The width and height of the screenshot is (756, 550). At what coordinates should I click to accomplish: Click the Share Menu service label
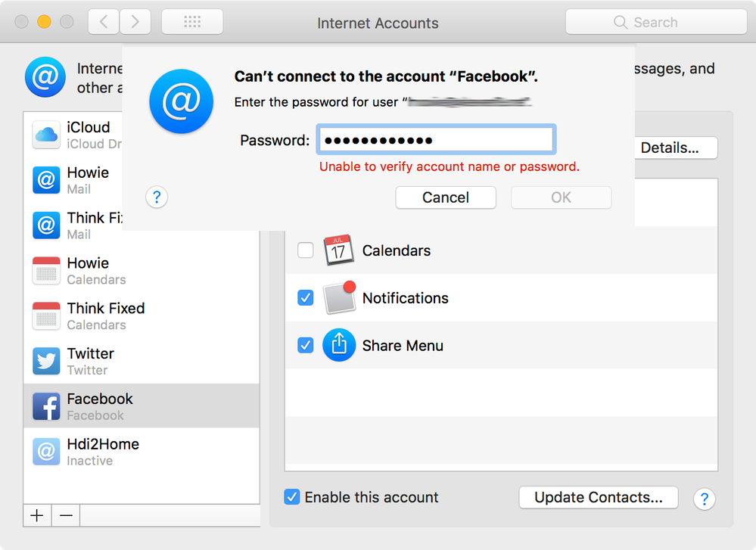click(x=403, y=346)
